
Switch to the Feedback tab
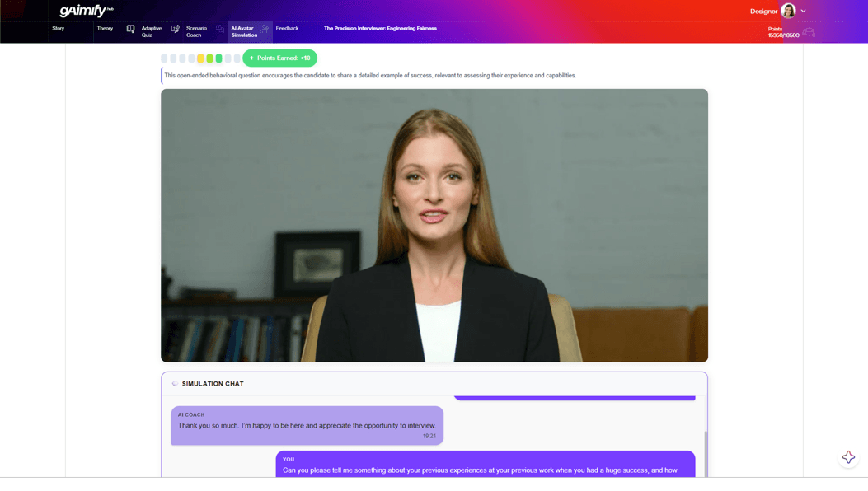click(288, 27)
